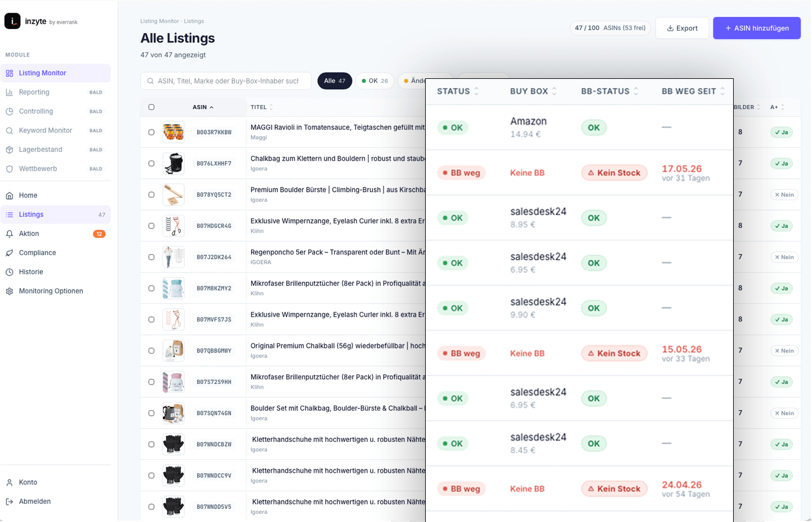Open Original Premium Chalkball listing title
The height and width of the screenshot is (522, 812).
(338, 346)
